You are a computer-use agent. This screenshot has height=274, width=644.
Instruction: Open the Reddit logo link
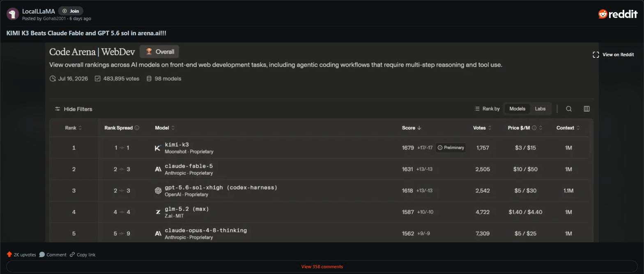pyautogui.click(x=618, y=14)
